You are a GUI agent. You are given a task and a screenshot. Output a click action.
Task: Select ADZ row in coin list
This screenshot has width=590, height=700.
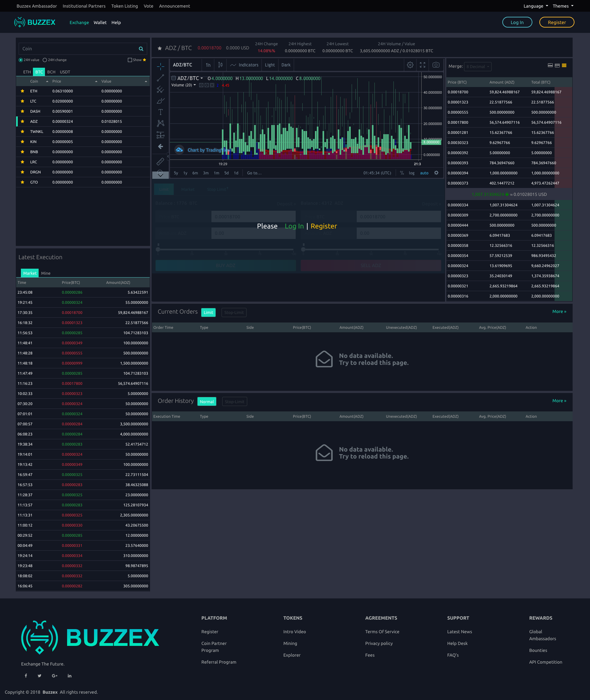coord(83,122)
